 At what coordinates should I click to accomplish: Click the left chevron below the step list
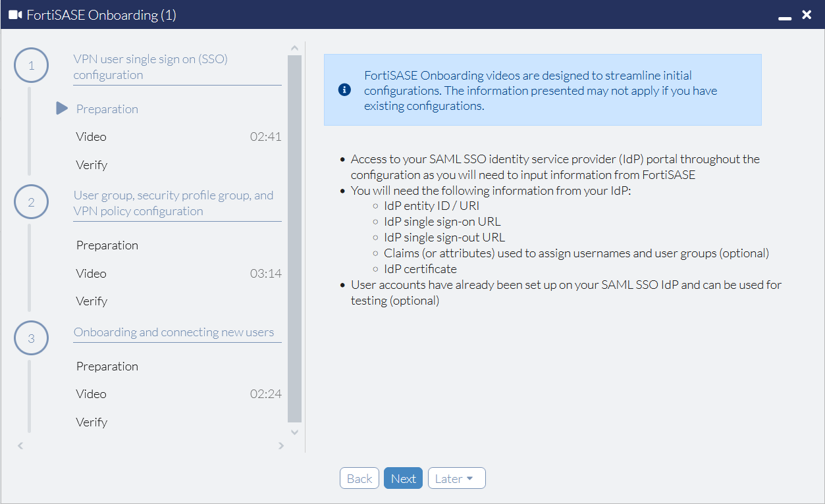[x=20, y=445]
